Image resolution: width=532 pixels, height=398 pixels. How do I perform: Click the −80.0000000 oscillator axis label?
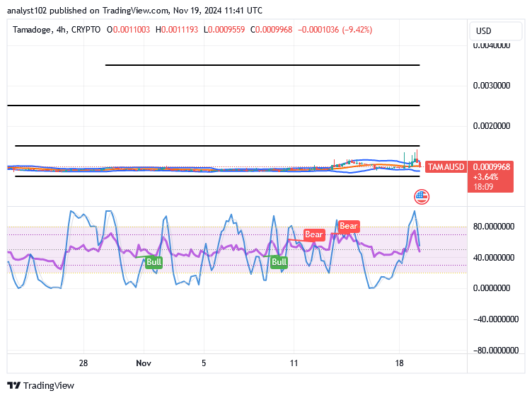click(x=496, y=350)
